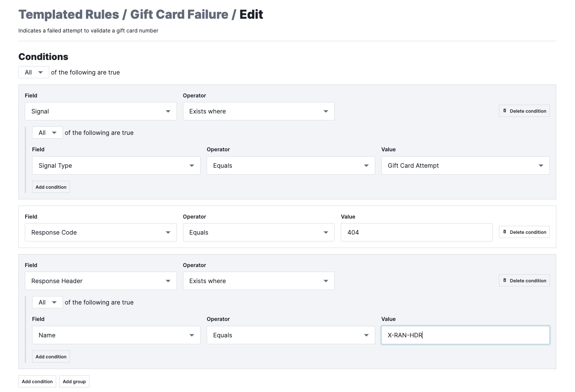
Task: Click the trash icon on the Response Header row
Action: 505,280
